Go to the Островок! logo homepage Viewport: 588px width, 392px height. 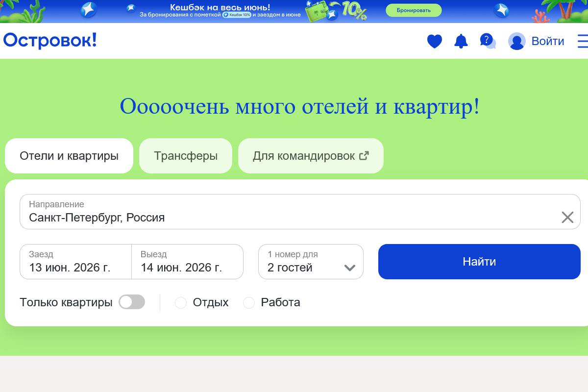(50, 41)
